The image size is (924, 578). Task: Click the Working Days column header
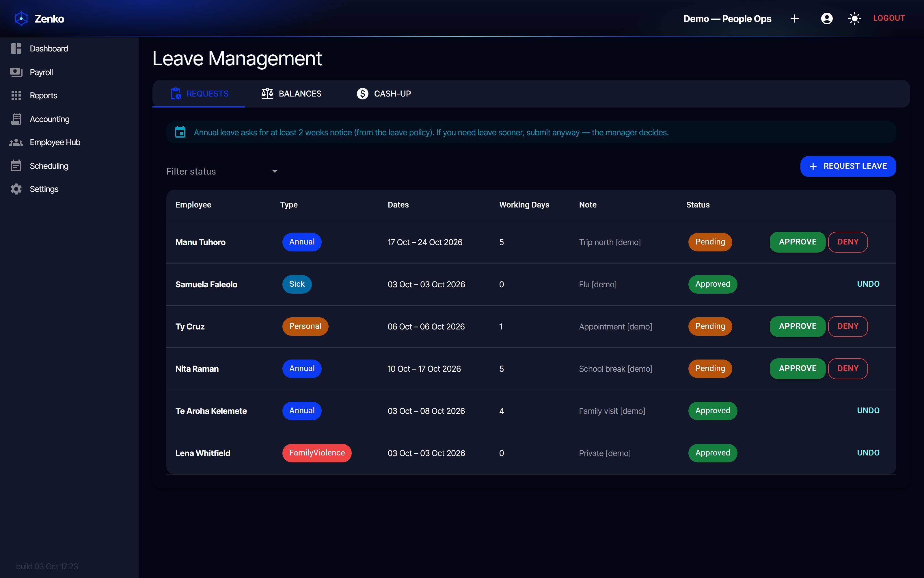(x=524, y=205)
